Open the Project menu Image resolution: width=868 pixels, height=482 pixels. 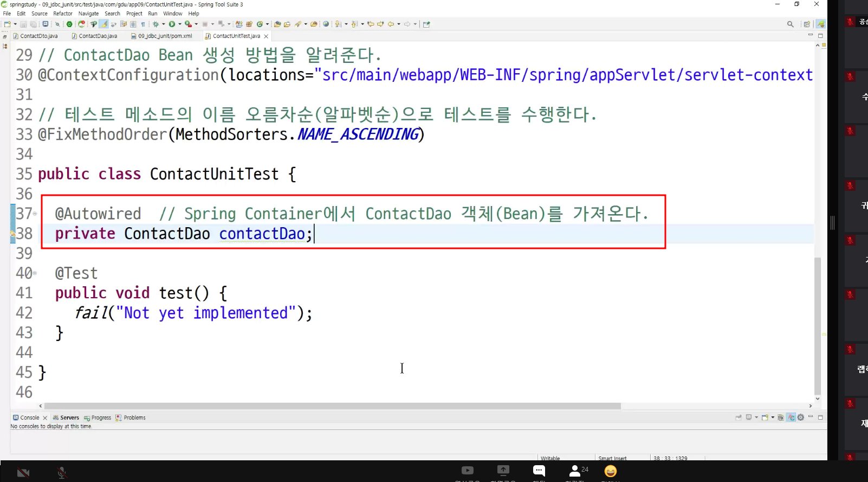[x=134, y=14]
